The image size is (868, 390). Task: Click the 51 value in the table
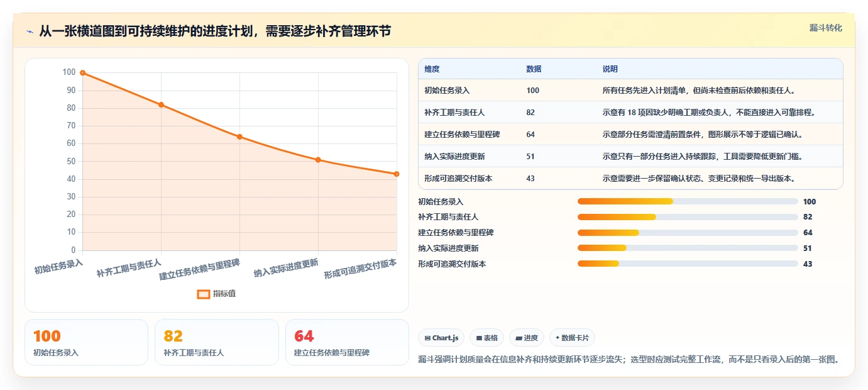[530, 157]
